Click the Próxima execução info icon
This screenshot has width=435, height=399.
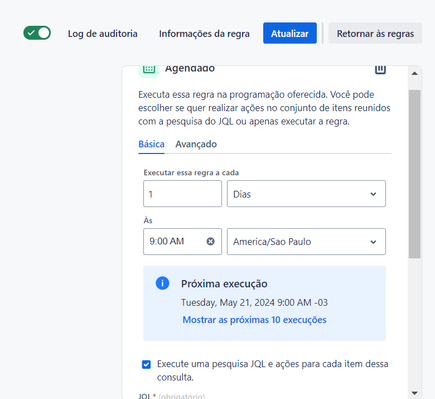tap(162, 283)
